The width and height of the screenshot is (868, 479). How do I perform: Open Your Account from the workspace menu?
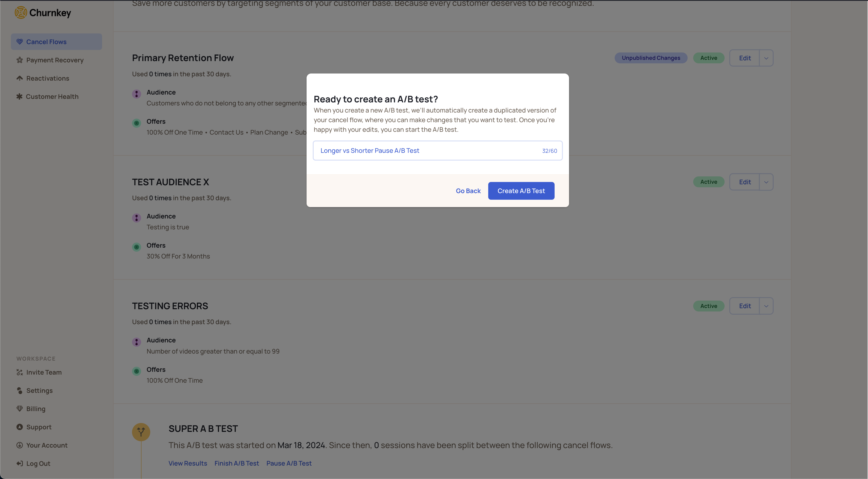47,445
